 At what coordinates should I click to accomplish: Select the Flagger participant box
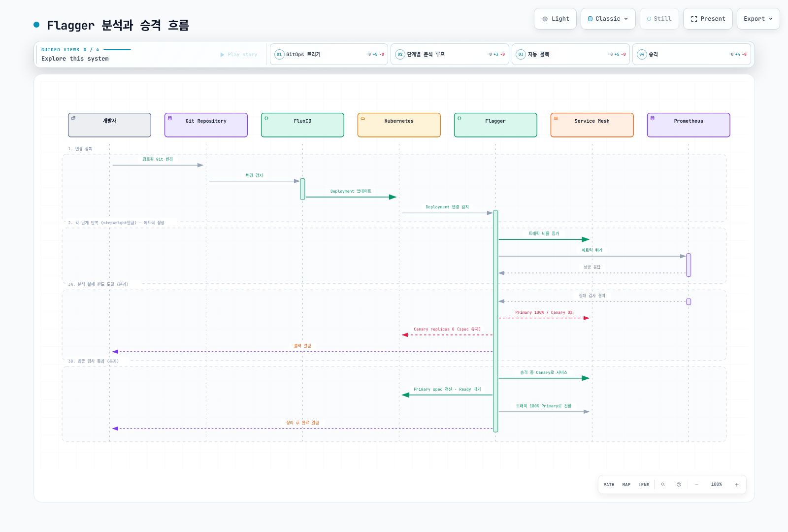[495, 125]
